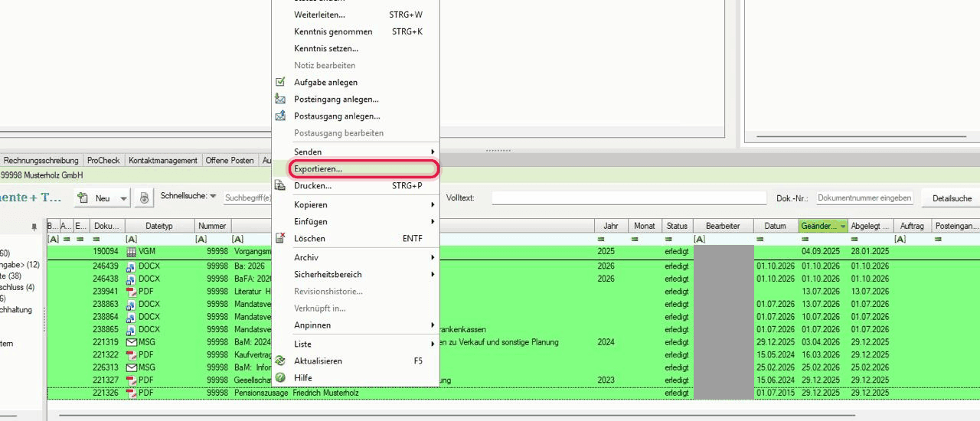Open the Schnellsuche dropdown arrow

click(x=213, y=197)
